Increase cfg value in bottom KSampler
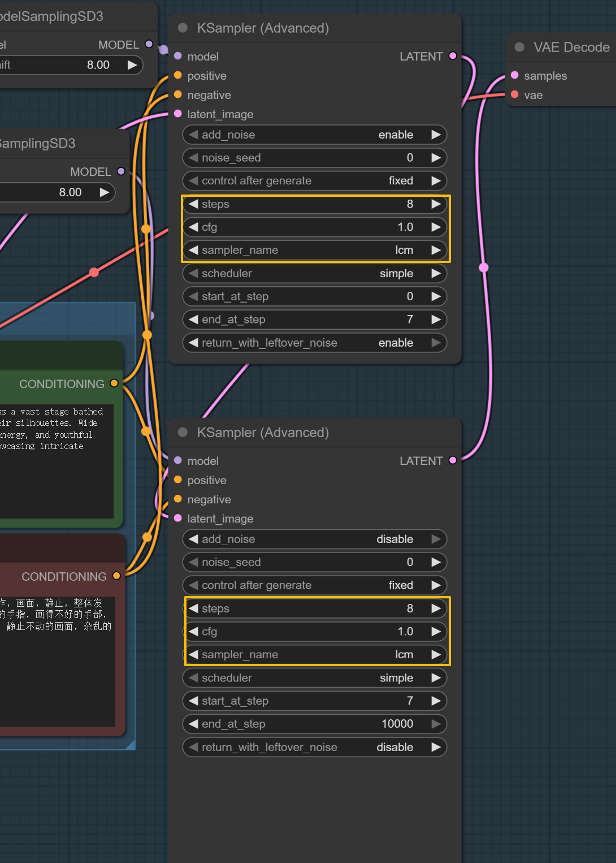The height and width of the screenshot is (863, 616). pos(436,632)
